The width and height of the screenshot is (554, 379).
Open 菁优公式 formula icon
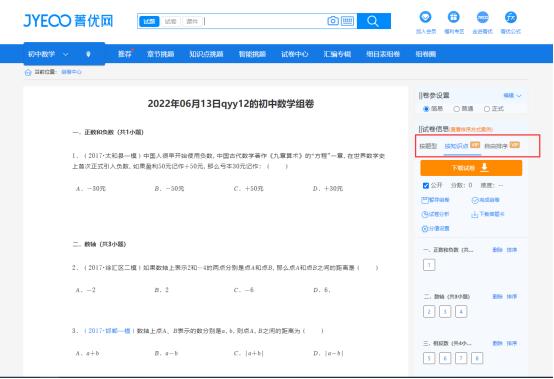tap(511, 17)
